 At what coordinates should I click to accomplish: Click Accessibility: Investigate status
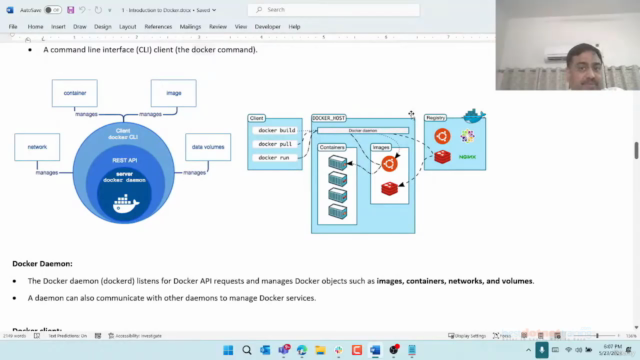click(135, 336)
